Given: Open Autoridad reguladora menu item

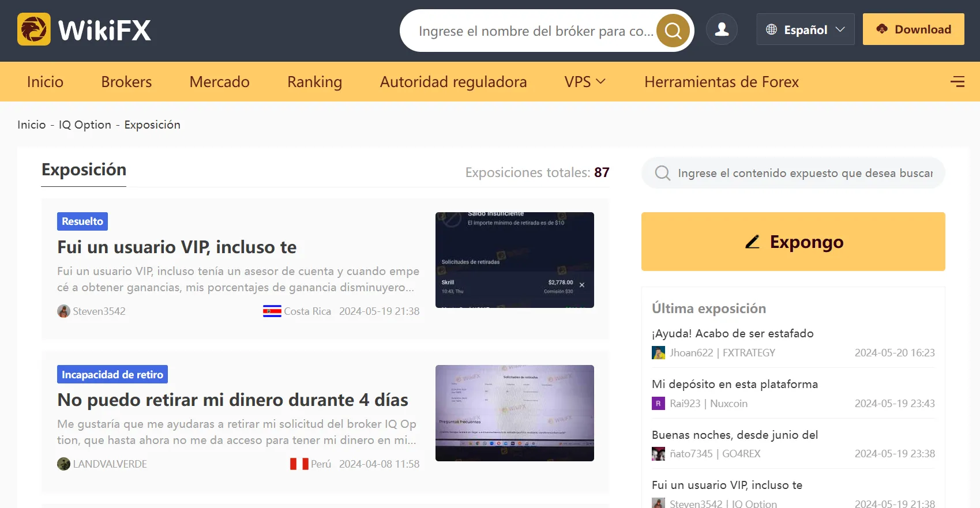Looking at the screenshot, I should pos(453,82).
